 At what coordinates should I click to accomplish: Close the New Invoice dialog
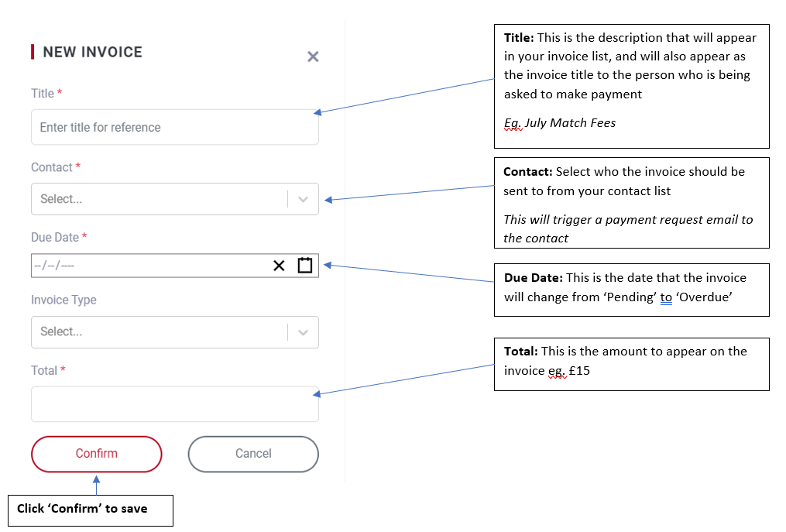[313, 57]
